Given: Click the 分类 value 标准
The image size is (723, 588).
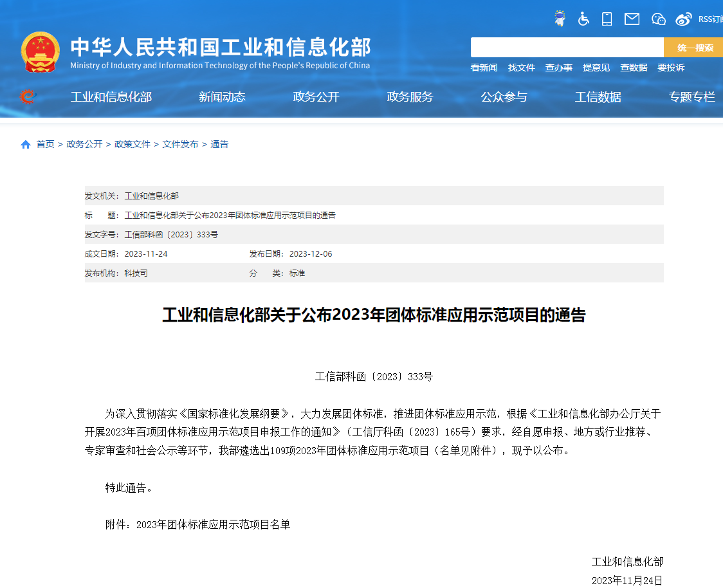Looking at the screenshot, I should point(297,273).
